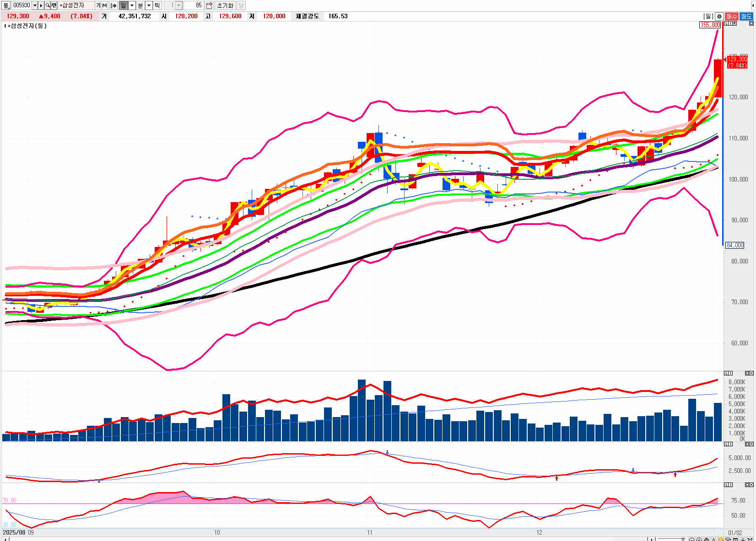This screenshot has width=756, height=541.
Task: Click the zoom in magnifier icon
Action: pos(699,540)
